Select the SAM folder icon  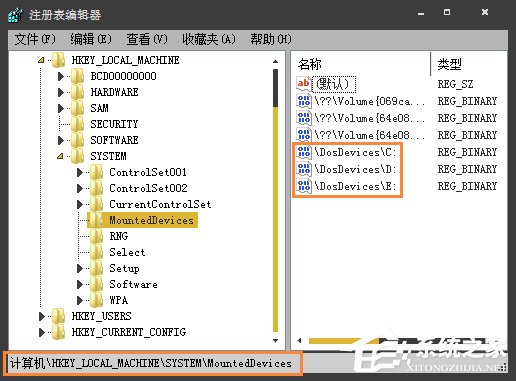(78, 108)
